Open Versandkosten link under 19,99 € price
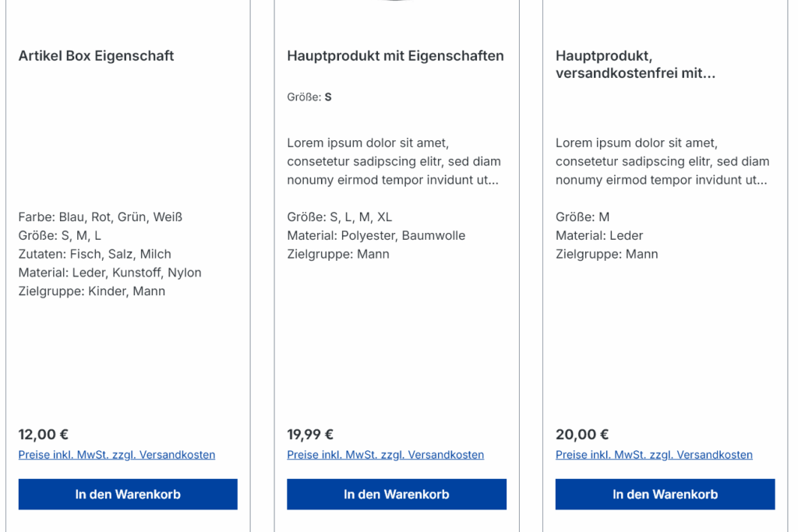 pos(385,455)
